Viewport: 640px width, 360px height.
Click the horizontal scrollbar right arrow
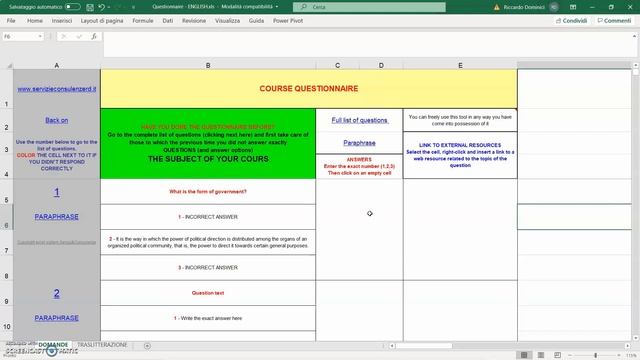(627, 346)
